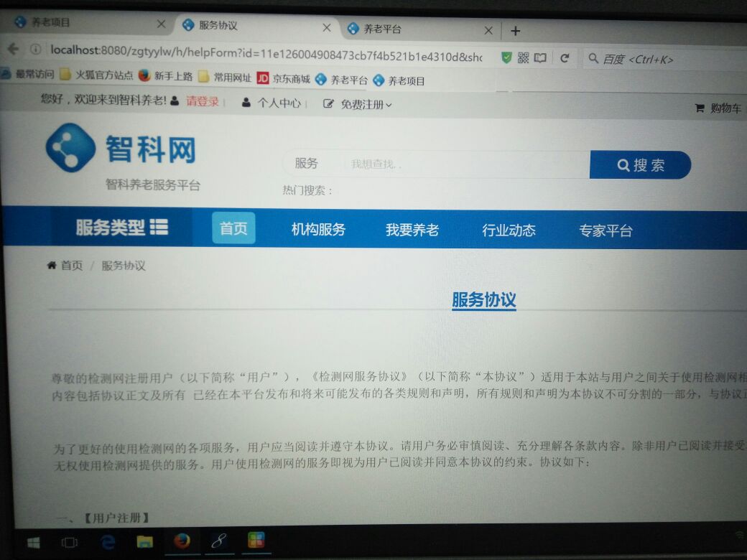Open Firefox from the Windows taskbar
The height and width of the screenshot is (560, 747).
coord(182,541)
